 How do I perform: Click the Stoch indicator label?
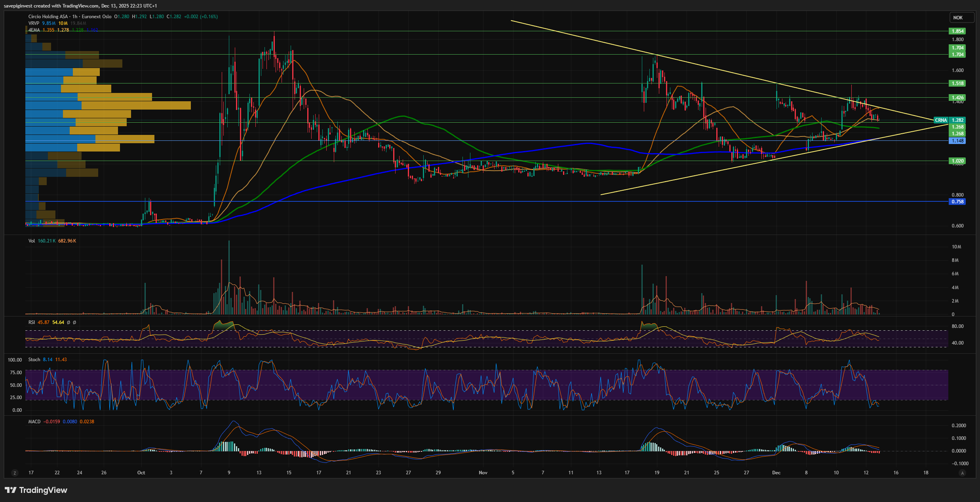point(34,360)
